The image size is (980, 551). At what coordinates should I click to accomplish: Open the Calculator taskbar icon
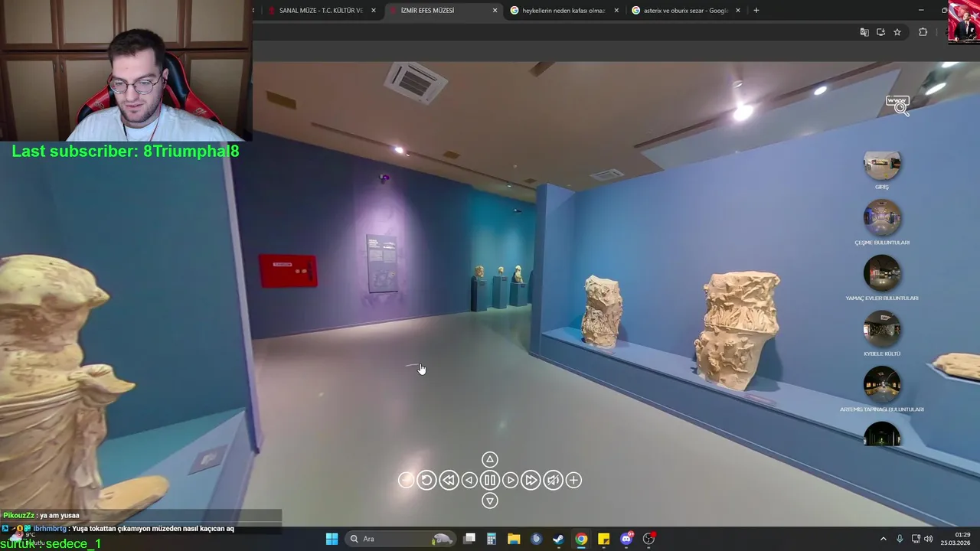[492, 539]
